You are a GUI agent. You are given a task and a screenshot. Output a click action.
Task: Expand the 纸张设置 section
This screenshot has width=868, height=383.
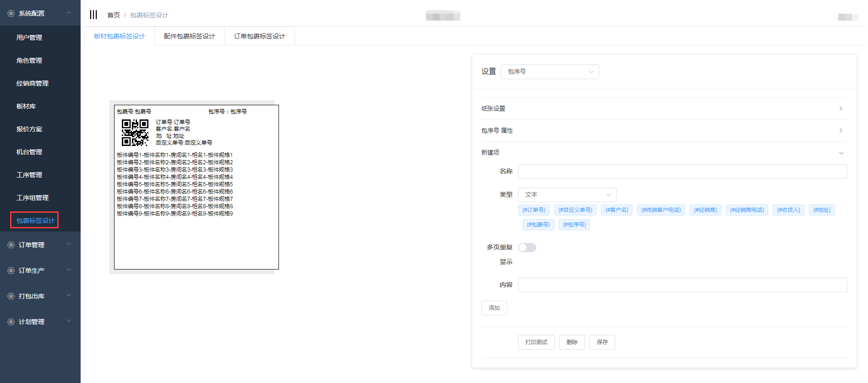click(x=664, y=108)
